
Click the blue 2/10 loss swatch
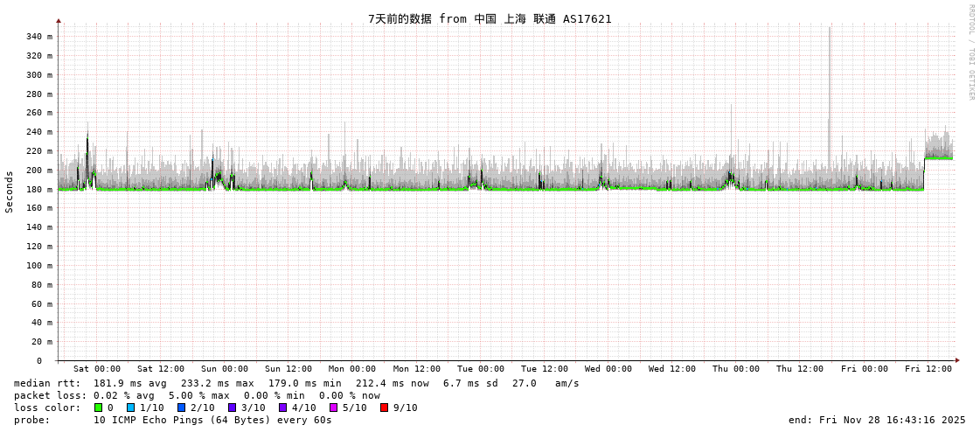pyautogui.click(x=182, y=408)
